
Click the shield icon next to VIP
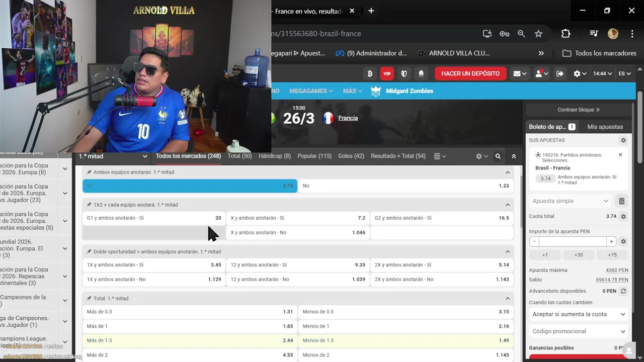[x=404, y=73]
